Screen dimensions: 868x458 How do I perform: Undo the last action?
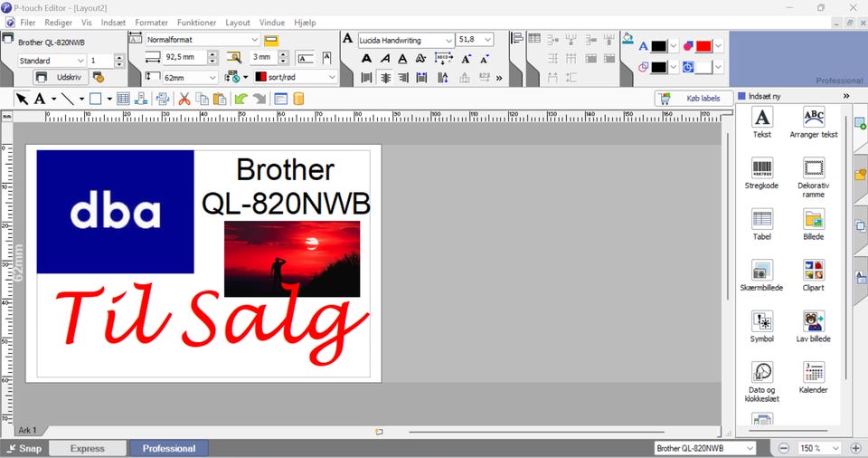(x=241, y=99)
